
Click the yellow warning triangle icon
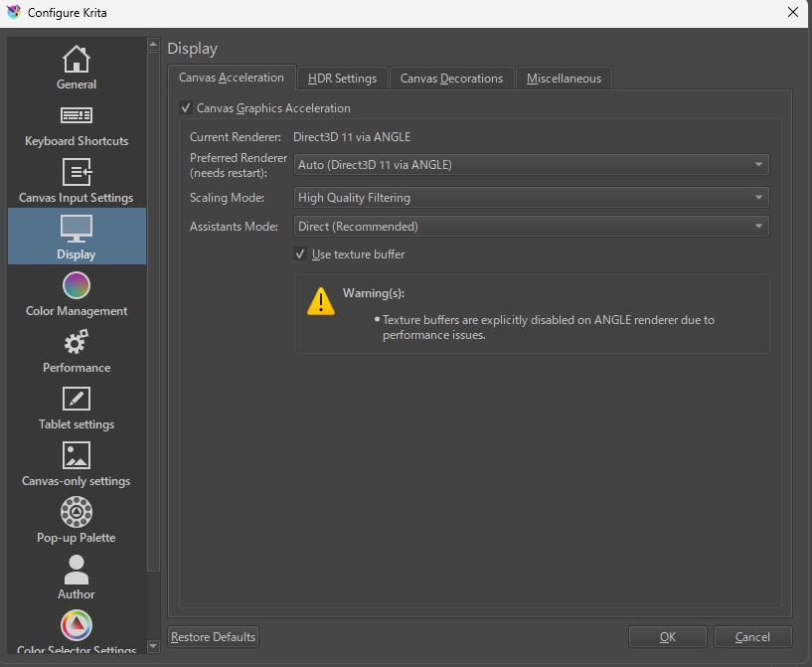pyautogui.click(x=321, y=301)
